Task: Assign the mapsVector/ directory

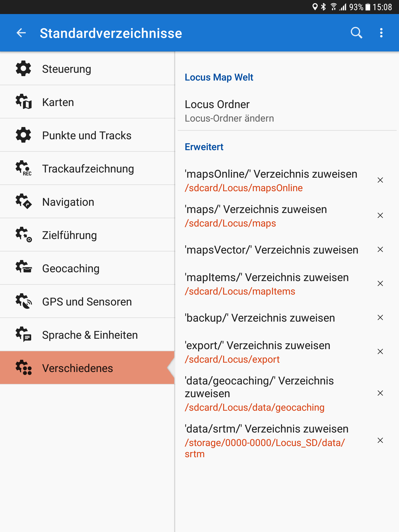Action: [271, 250]
